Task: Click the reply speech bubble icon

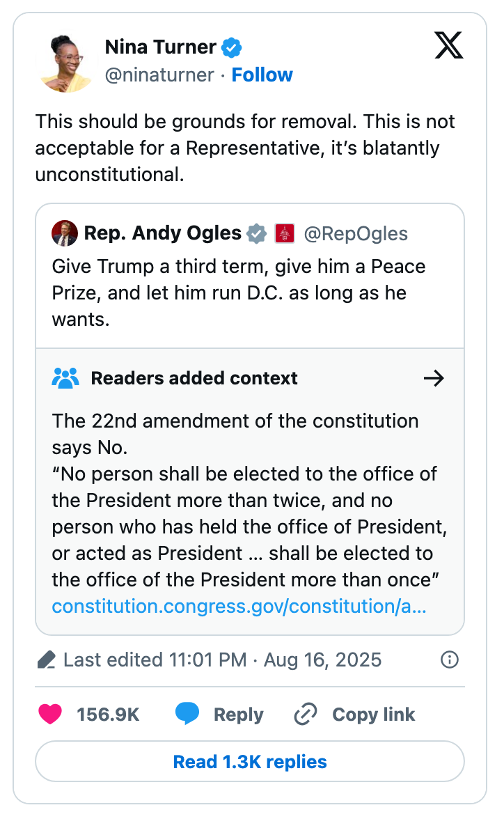Action: 187,715
